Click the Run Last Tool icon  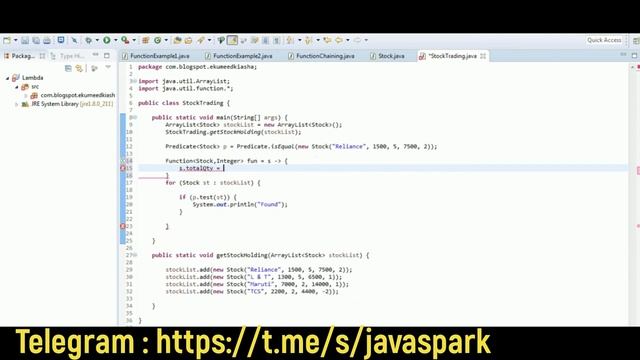pyautogui.click(x=125, y=40)
